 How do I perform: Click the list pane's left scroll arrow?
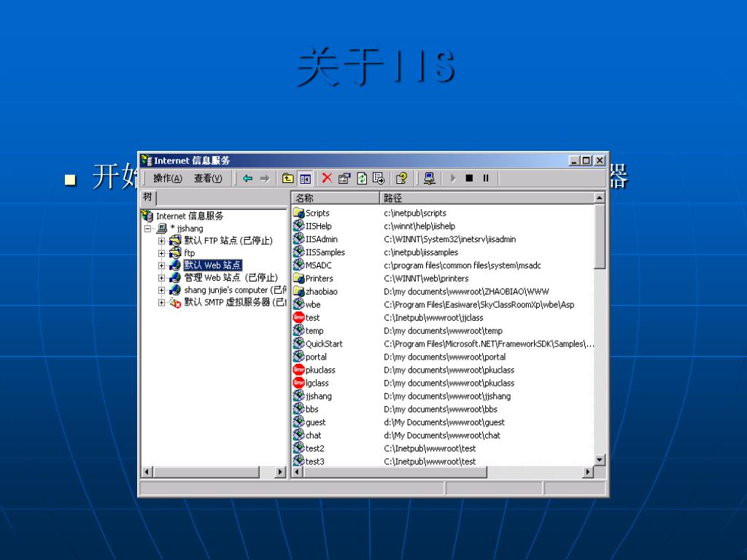click(298, 472)
